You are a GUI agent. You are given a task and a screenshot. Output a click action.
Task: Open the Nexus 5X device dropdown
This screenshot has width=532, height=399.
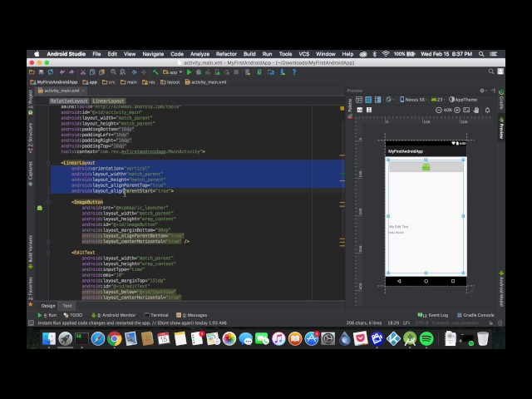413,100
